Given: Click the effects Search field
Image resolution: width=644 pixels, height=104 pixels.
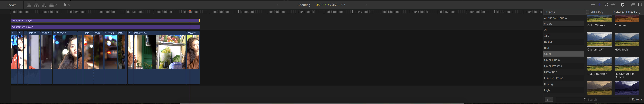Looking at the screenshot, I should 592,99.
